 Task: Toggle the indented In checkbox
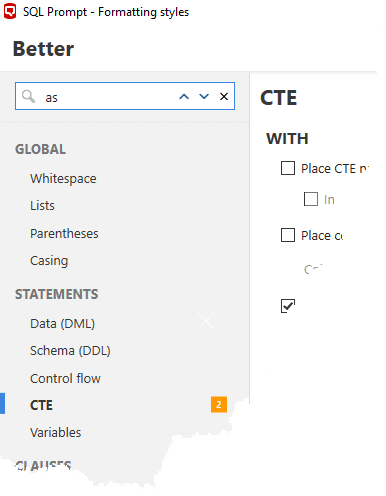pyautogui.click(x=311, y=199)
